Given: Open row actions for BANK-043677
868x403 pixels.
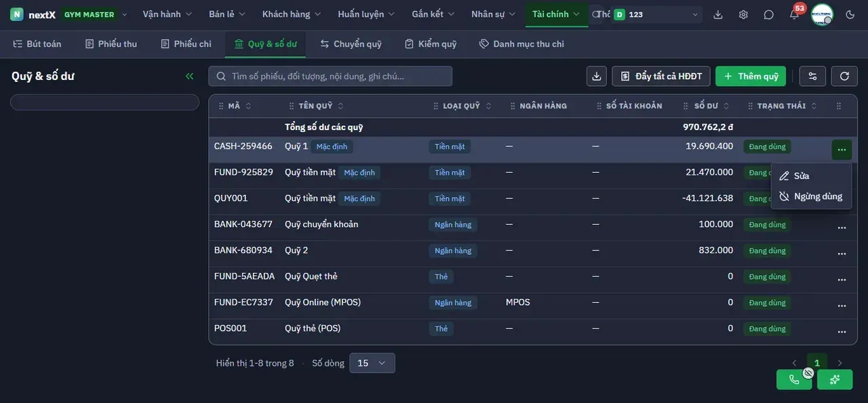Looking at the screenshot, I should (x=842, y=228).
